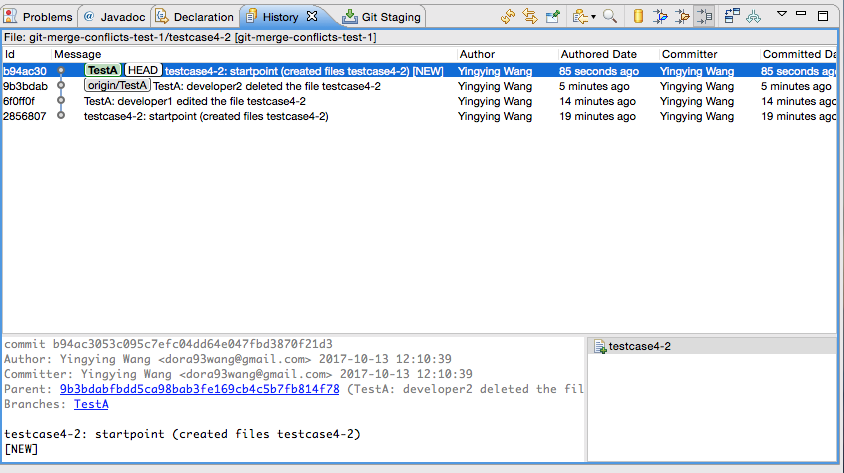Select commit 9b3bdab row

coord(419,86)
